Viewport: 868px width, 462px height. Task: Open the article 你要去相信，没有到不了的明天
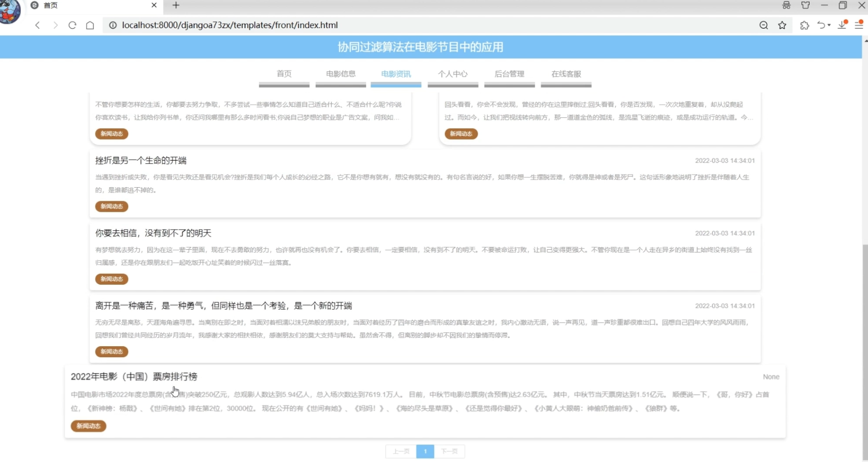[153, 233]
